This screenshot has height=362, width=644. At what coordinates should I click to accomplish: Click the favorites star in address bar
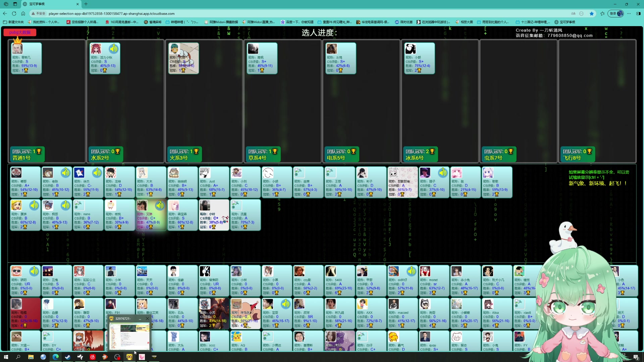click(592, 14)
